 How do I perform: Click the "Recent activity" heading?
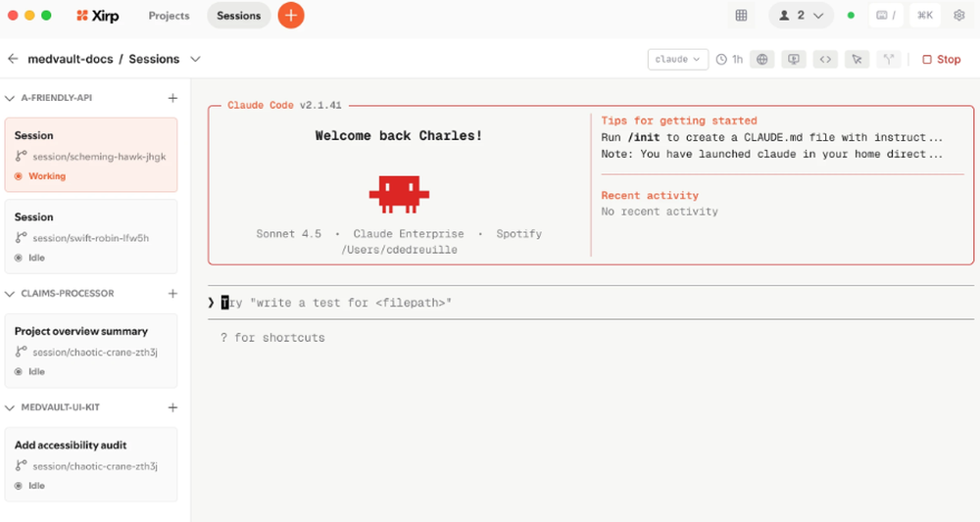coord(650,196)
